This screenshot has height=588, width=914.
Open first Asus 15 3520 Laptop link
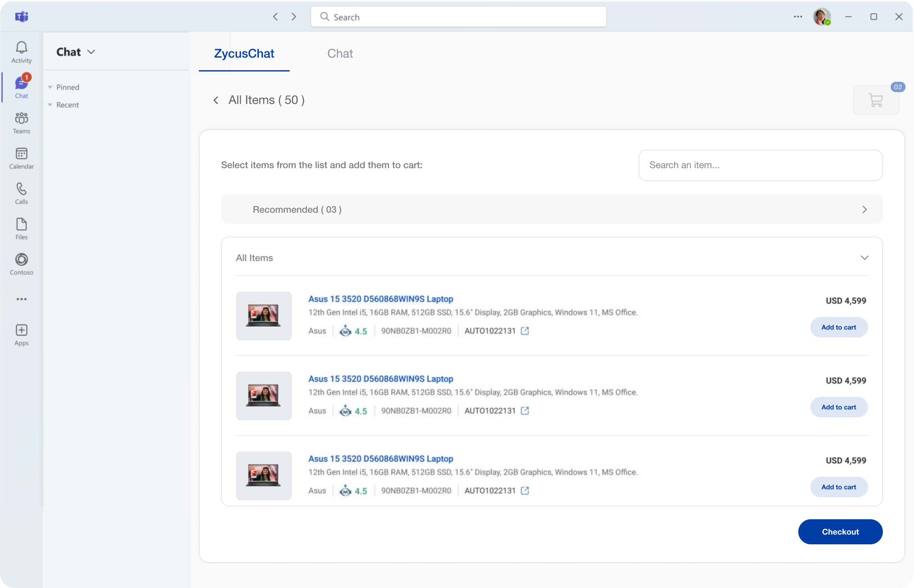[381, 299]
